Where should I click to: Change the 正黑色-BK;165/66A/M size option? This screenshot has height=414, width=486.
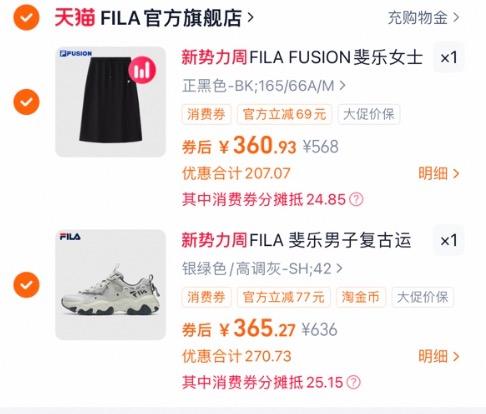coord(263,86)
